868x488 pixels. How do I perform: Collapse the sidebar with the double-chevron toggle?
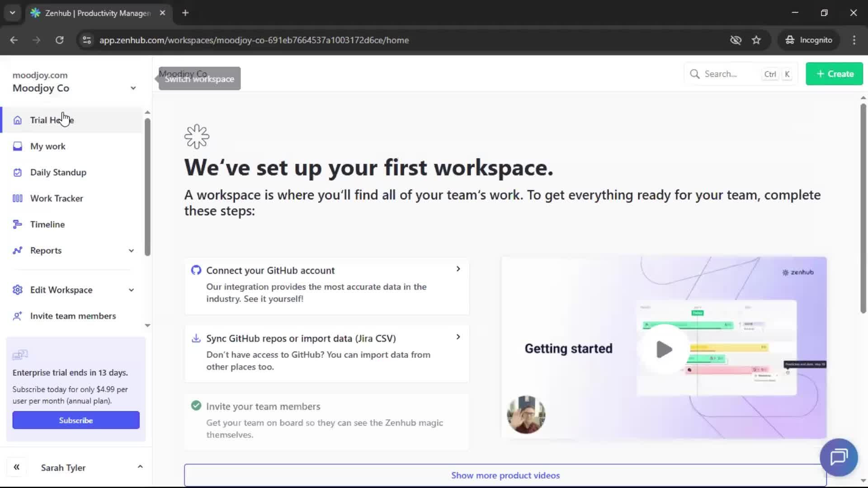(x=17, y=467)
